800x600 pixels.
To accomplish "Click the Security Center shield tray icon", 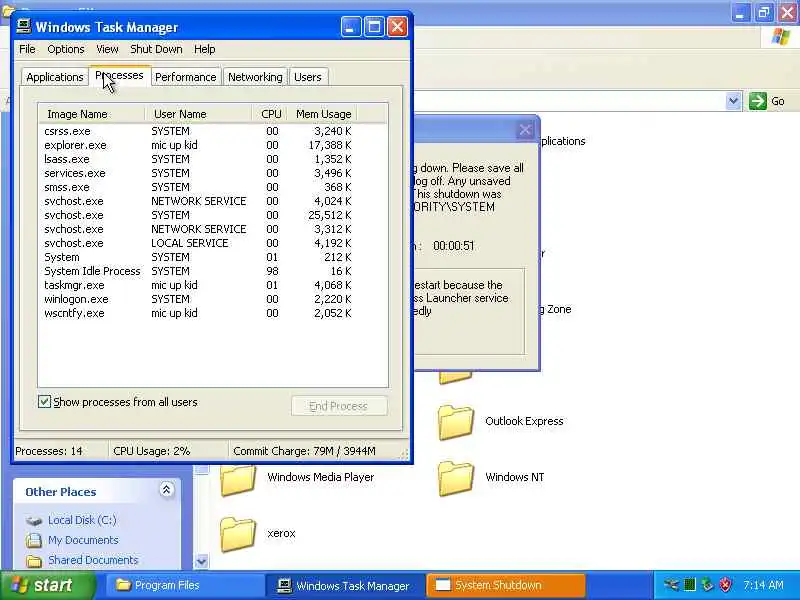I will (x=725, y=585).
